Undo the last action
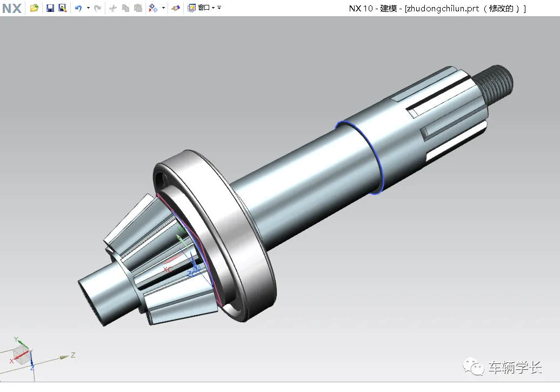Image resolution: width=560 pixels, height=392 pixels. point(78,8)
